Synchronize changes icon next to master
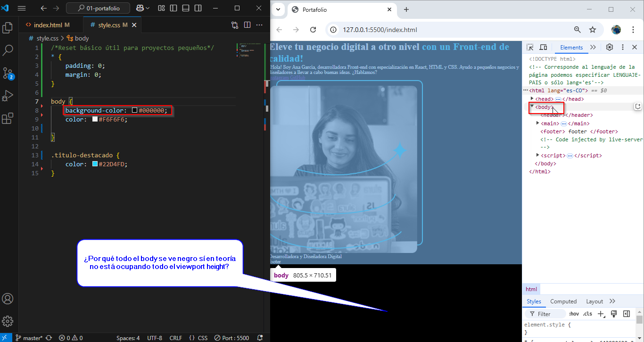 click(x=49, y=338)
